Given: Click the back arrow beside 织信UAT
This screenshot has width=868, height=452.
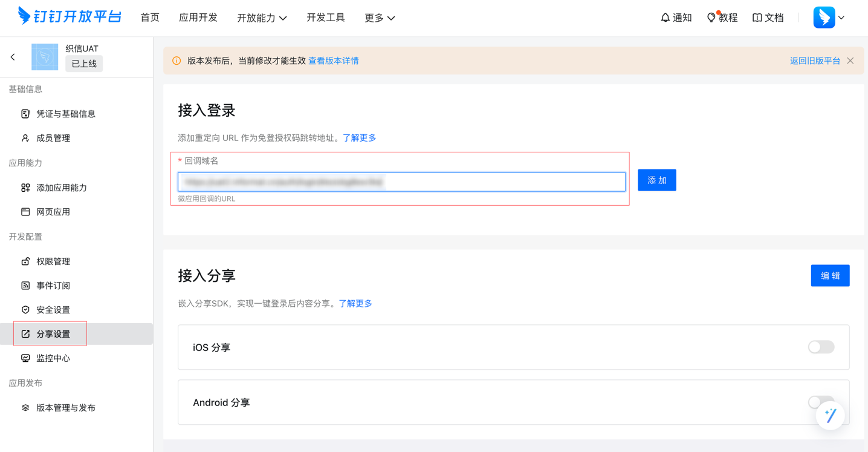Looking at the screenshot, I should 13,57.
